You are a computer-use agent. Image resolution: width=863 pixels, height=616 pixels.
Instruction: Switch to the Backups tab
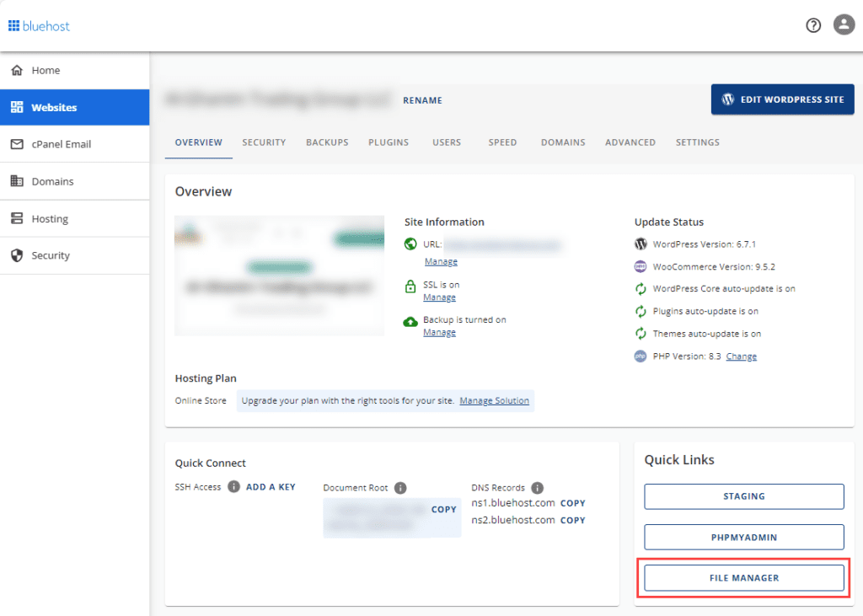pyautogui.click(x=327, y=142)
